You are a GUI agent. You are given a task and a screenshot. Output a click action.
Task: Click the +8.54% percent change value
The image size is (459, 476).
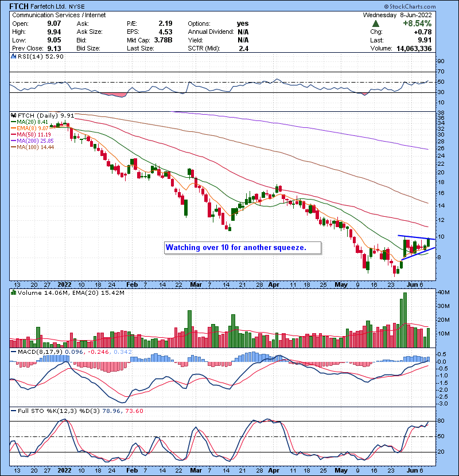(x=417, y=24)
